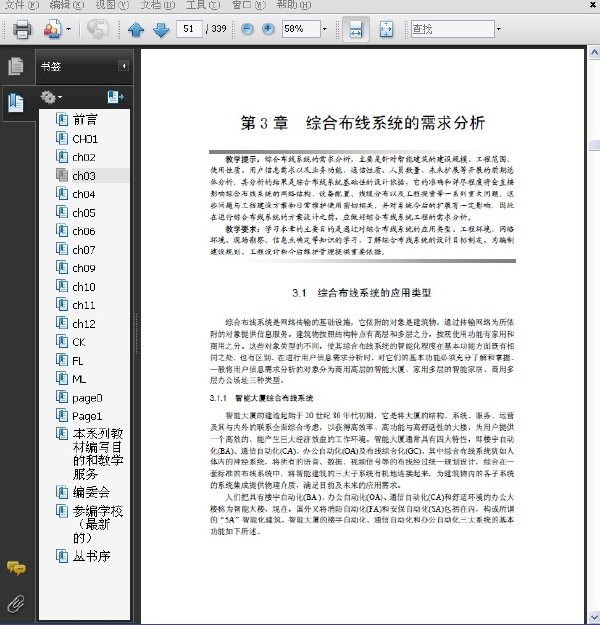The height and width of the screenshot is (625, 600).
Task: Open the search options dropdown arrow
Action: point(498,29)
